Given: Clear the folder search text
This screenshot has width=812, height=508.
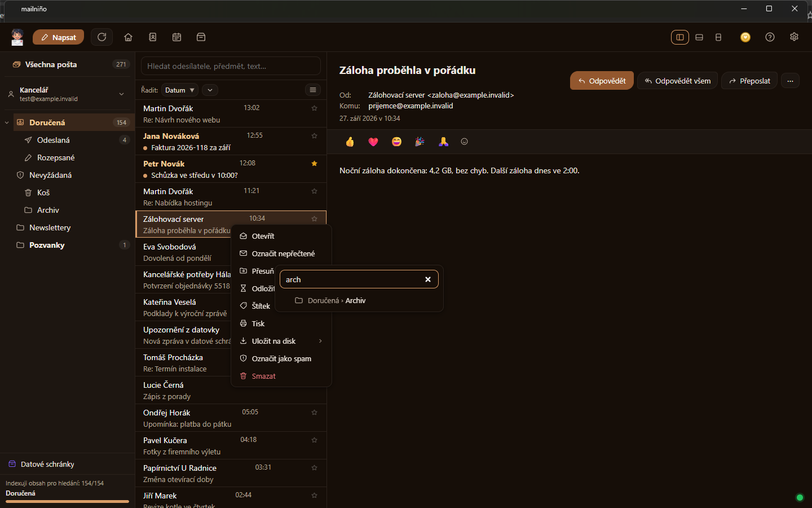Looking at the screenshot, I should 428,279.
